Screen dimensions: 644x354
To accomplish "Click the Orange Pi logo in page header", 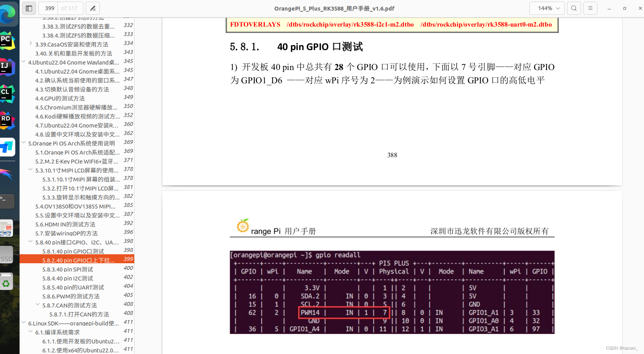I will click(x=243, y=226).
